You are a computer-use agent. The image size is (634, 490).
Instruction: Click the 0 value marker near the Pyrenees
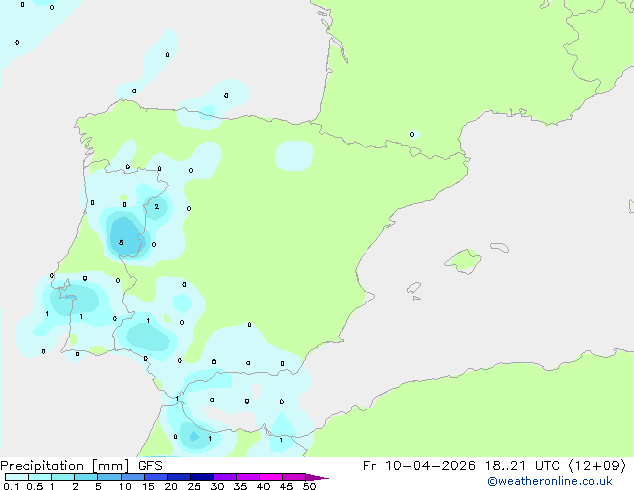(x=412, y=134)
